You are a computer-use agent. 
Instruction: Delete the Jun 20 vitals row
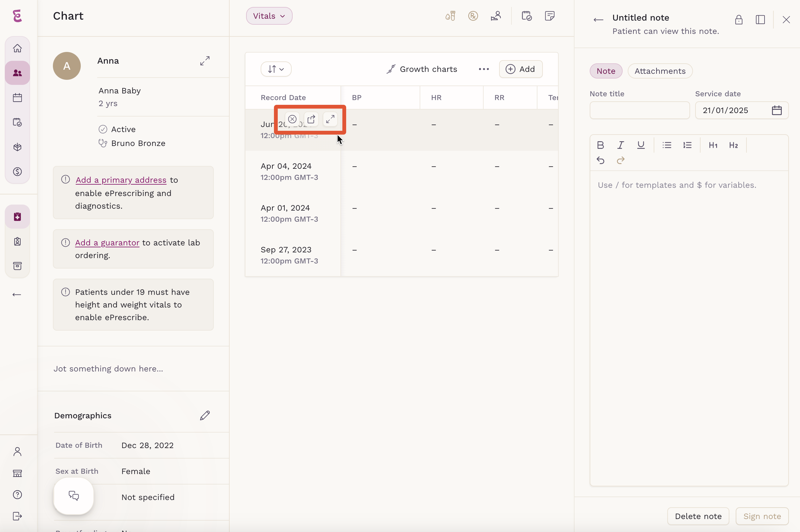tap(292, 119)
